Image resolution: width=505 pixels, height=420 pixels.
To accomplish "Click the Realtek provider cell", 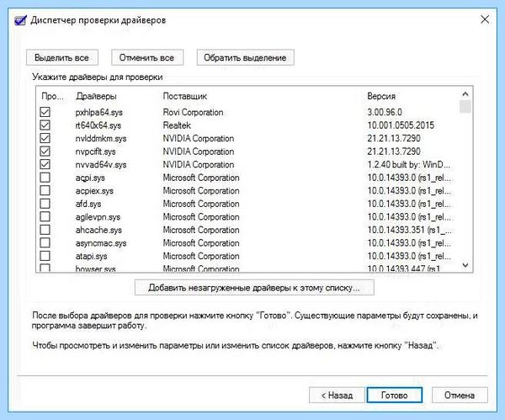I will [177, 125].
